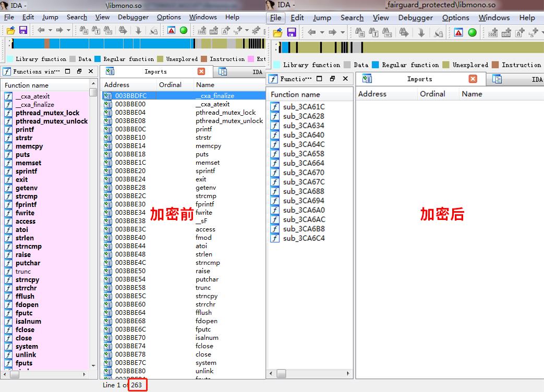This screenshot has width=544, height=392.
Task: Open the back-navigation history dropdown in left toolbar
Action: point(50,30)
